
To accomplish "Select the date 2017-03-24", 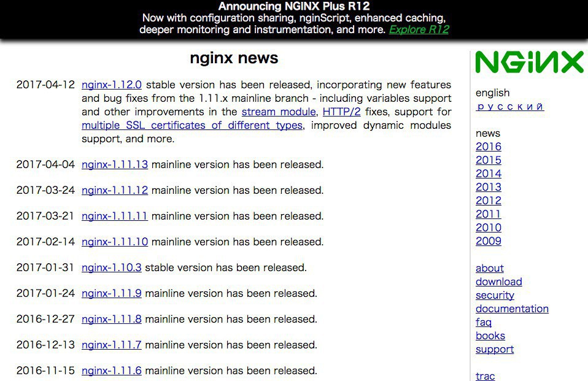I will pyautogui.click(x=46, y=190).
